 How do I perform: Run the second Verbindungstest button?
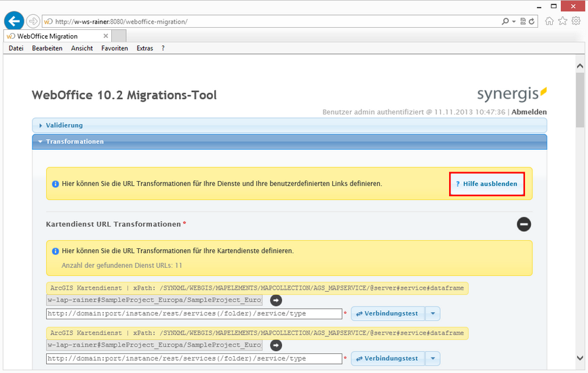[x=387, y=358]
